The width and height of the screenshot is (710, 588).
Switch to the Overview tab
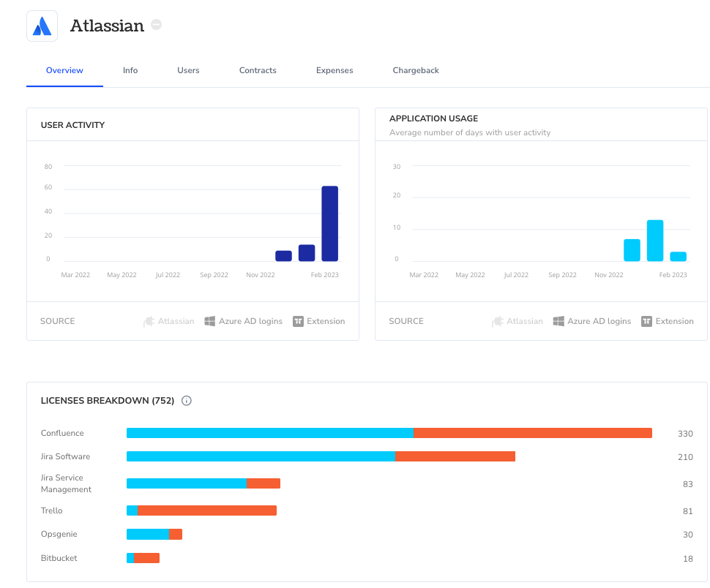64,70
